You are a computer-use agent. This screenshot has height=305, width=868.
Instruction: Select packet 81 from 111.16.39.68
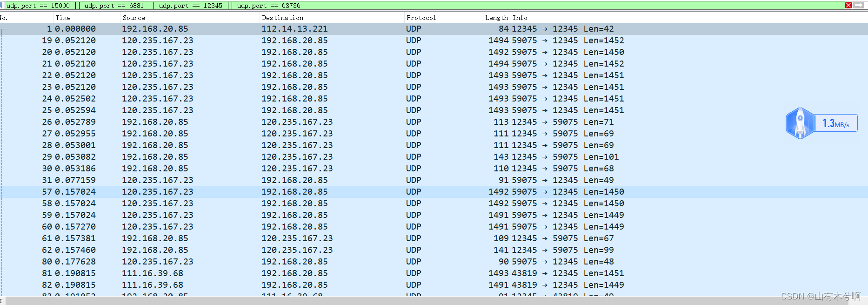tap(434, 273)
